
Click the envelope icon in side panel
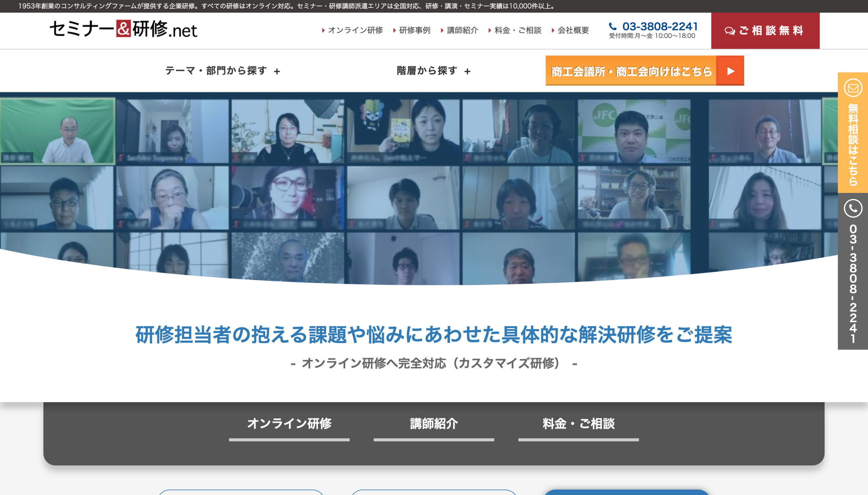pos(853,88)
